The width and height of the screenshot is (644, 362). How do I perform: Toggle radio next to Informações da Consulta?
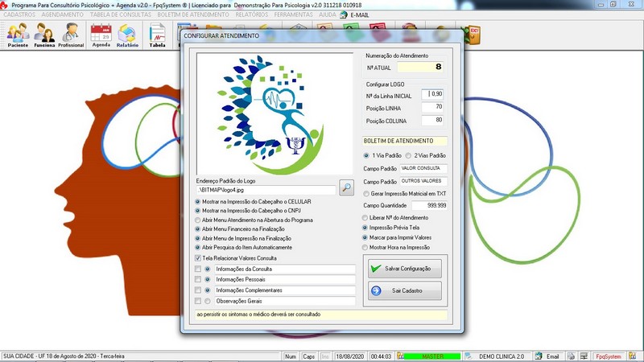tap(208, 269)
